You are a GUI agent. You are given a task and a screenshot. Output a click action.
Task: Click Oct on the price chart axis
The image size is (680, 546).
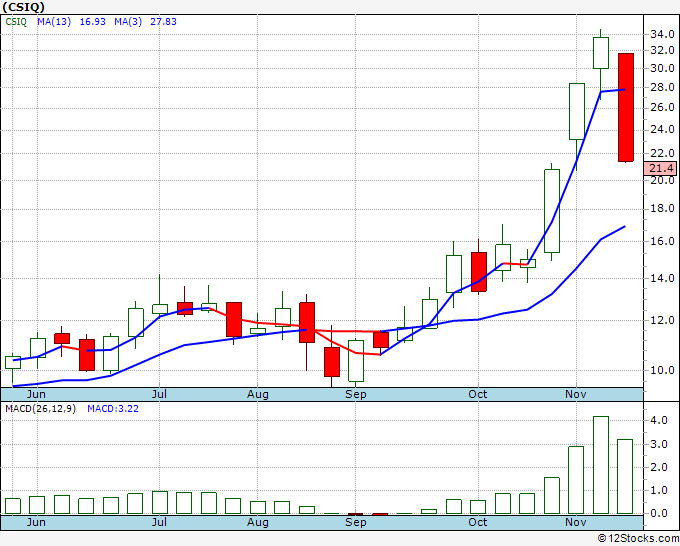[x=477, y=394]
